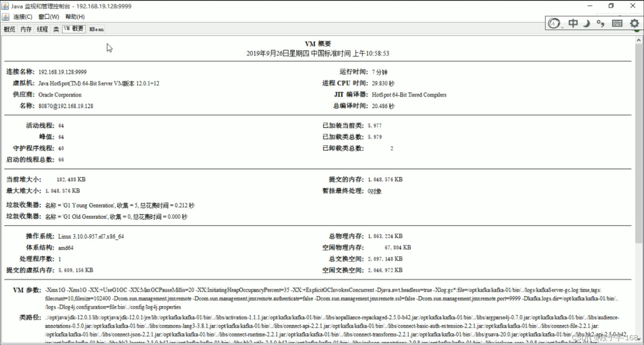Open the 连接(C) menu

(23, 17)
